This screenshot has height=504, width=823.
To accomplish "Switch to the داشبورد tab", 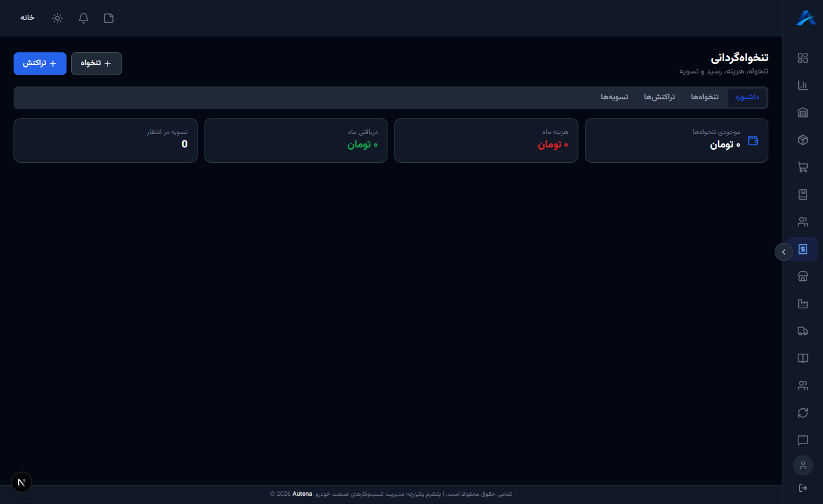I will tap(747, 97).
